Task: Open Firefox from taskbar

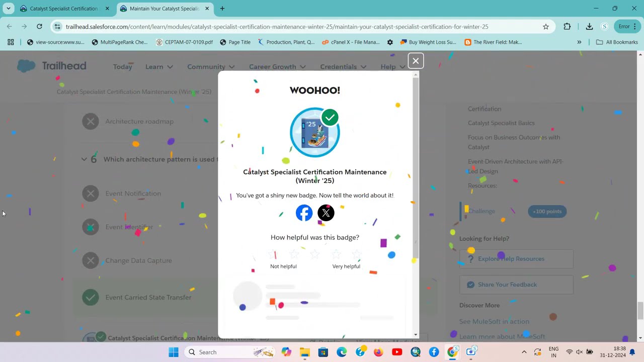Action: (x=378, y=352)
